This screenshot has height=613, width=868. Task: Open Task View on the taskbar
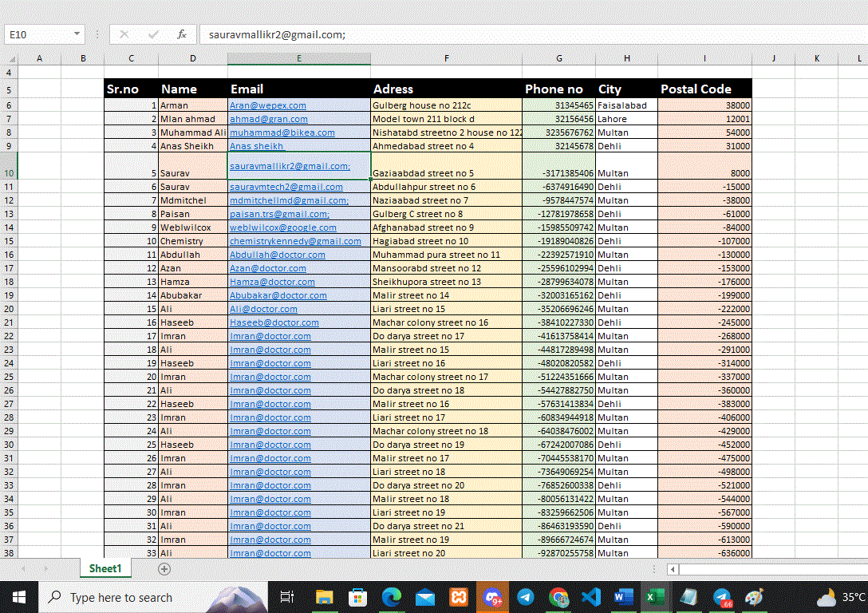pyautogui.click(x=288, y=597)
